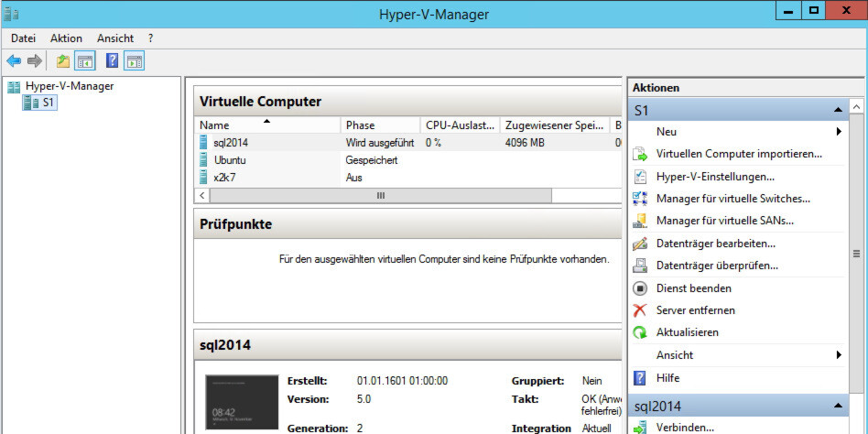Click the Dienst beenden stop icon
868x434 pixels.
[x=640, y=288]
